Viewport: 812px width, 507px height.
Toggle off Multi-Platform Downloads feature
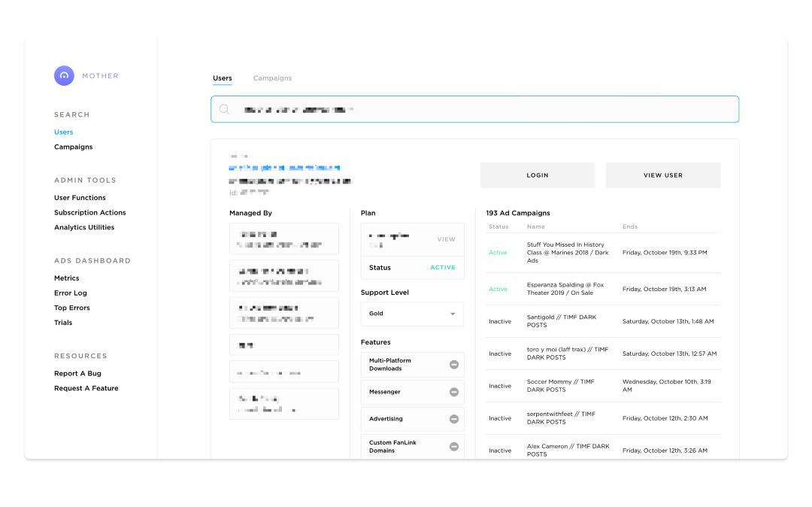pyautogui.click(x=453, y=365)
